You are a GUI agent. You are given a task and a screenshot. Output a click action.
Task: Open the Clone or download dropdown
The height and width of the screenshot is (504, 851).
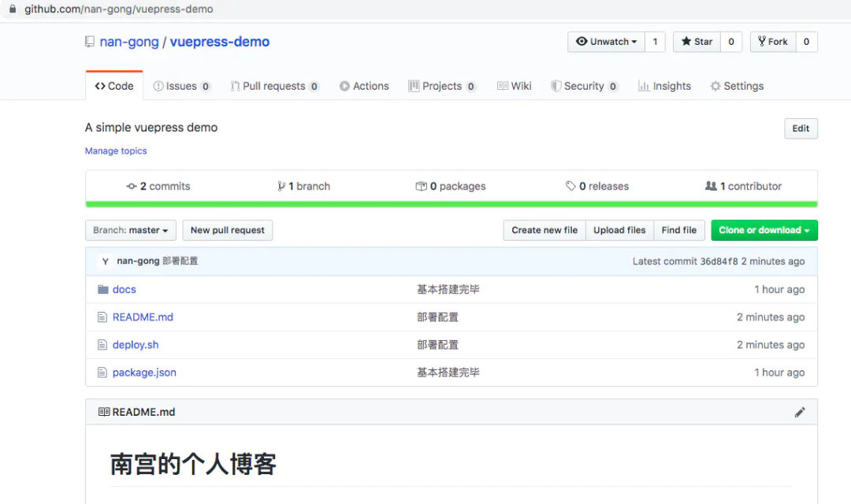click(764, 230)
